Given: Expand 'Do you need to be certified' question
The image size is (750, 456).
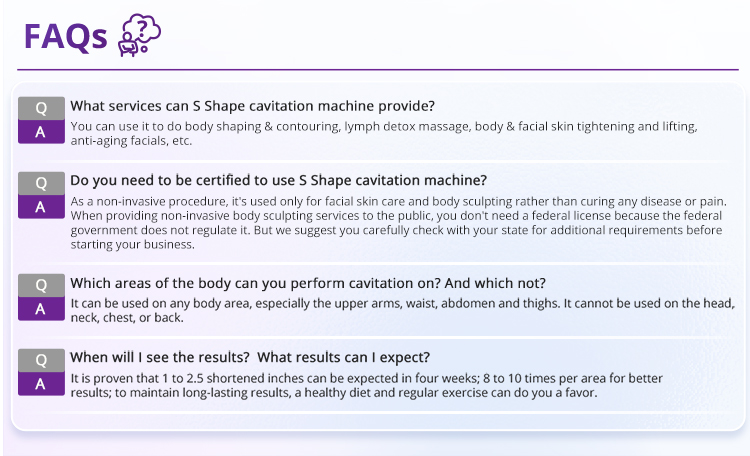Looking at the screenshot, I should tap(278, 180).
